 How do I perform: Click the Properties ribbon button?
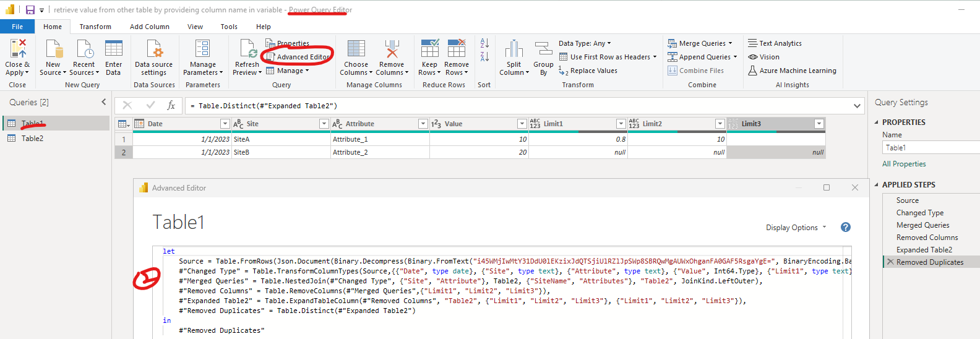(x=288, y=43)
